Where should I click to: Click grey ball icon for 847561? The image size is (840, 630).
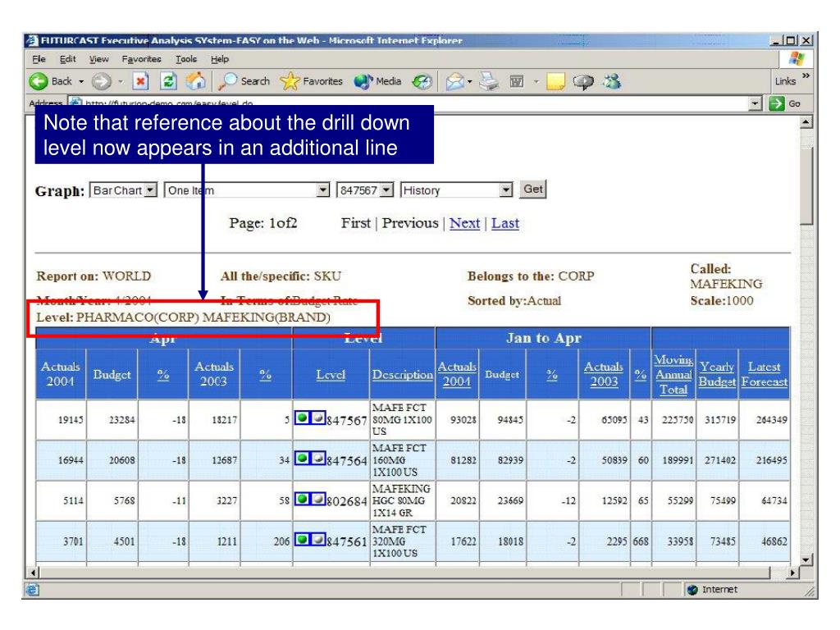point(318,540)
